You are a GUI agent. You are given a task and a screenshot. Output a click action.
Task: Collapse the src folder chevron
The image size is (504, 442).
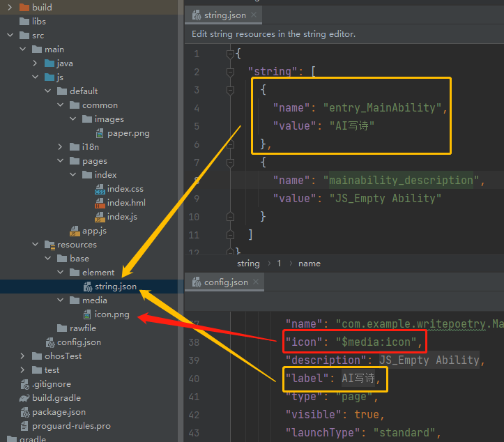pyautogui.click(x=10, y=35)
